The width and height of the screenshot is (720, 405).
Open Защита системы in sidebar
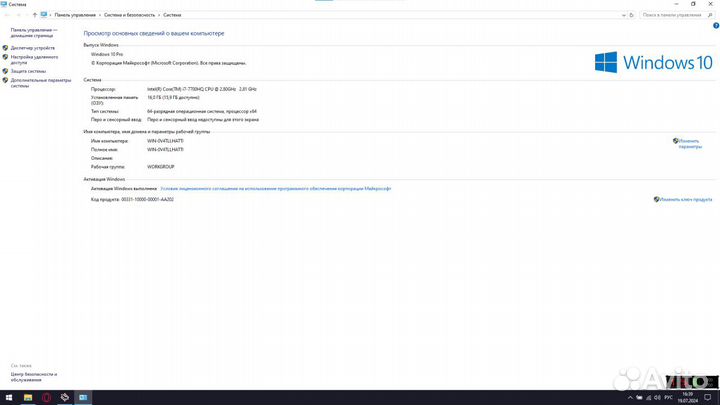coord(28,71)
